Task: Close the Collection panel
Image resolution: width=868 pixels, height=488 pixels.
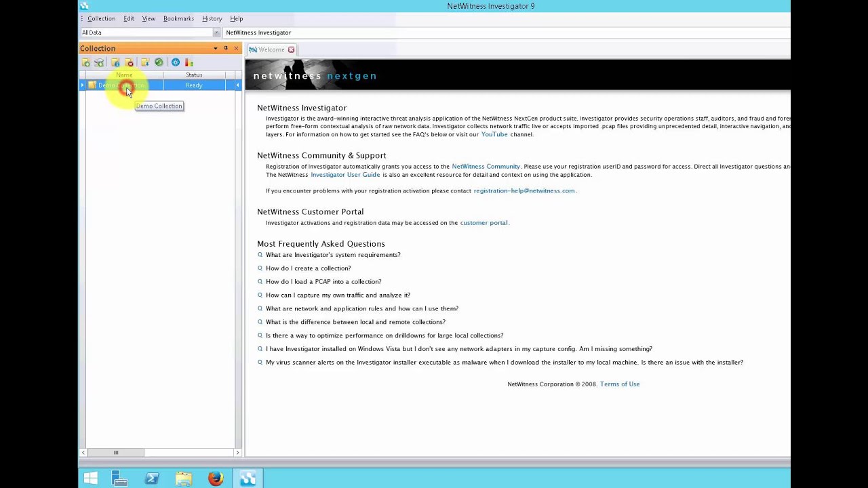Action: pyautogui.click(x=236, y=48)
